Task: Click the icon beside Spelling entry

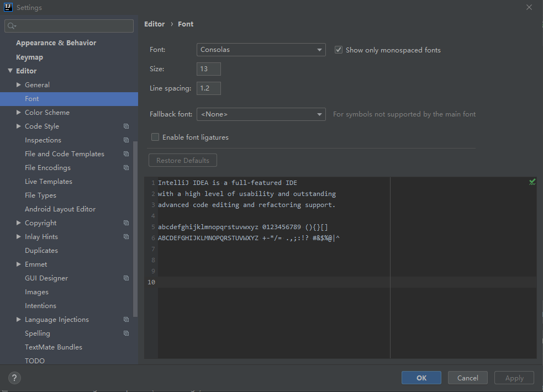Action: [126, 333]
